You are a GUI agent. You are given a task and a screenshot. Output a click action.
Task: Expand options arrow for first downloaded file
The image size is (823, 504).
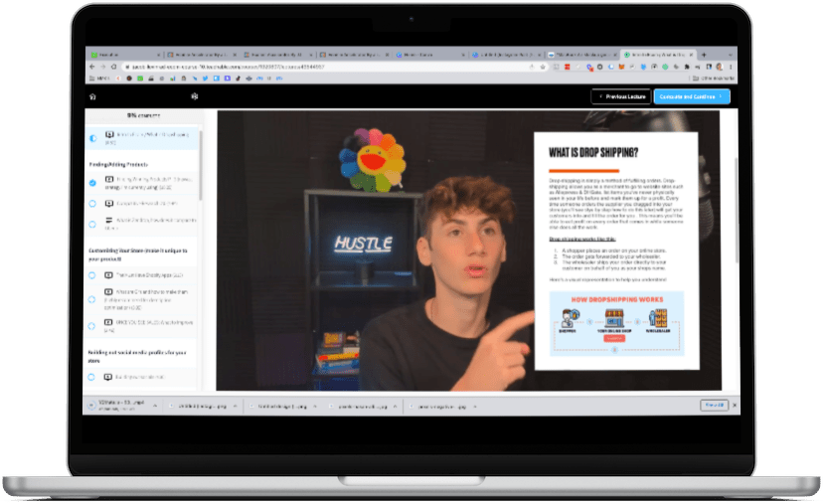[x=155, y=406]
